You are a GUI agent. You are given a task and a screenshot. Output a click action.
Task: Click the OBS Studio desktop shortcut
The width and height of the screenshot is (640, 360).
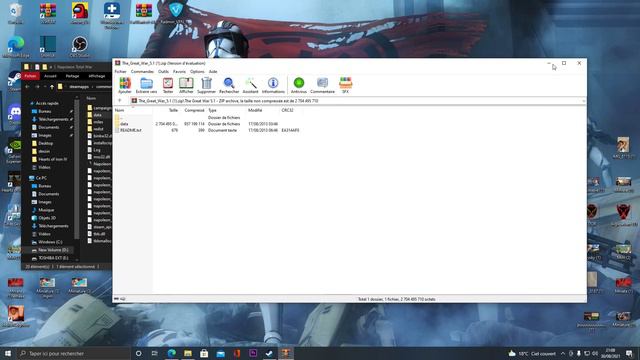80,47
